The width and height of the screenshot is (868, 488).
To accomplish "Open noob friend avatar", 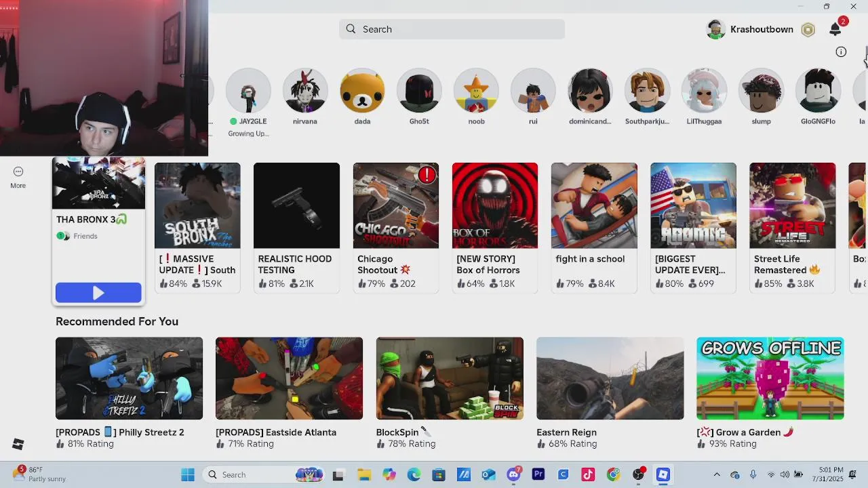I will [476, 90].
